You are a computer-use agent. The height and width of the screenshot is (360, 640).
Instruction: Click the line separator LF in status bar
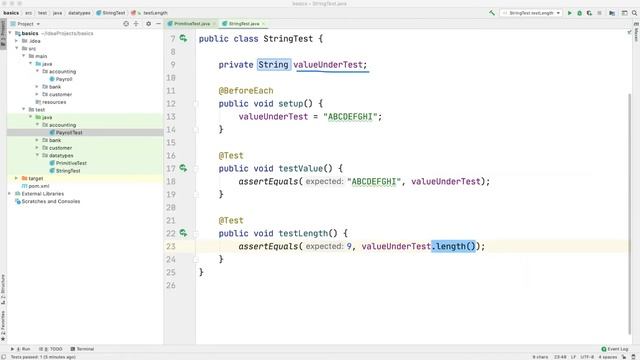[x=573, y=357]
